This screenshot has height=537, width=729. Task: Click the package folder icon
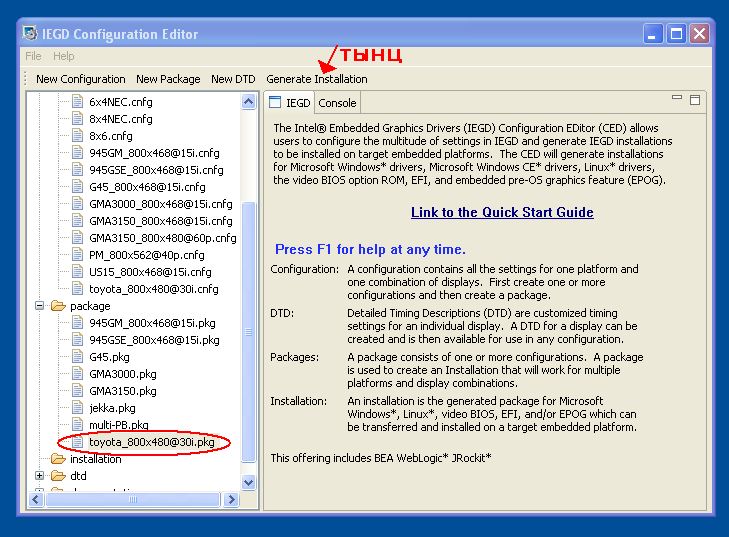58,306
